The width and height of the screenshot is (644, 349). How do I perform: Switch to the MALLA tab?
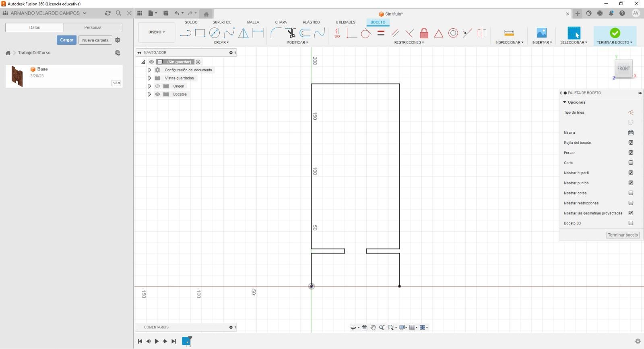(253, 22)
